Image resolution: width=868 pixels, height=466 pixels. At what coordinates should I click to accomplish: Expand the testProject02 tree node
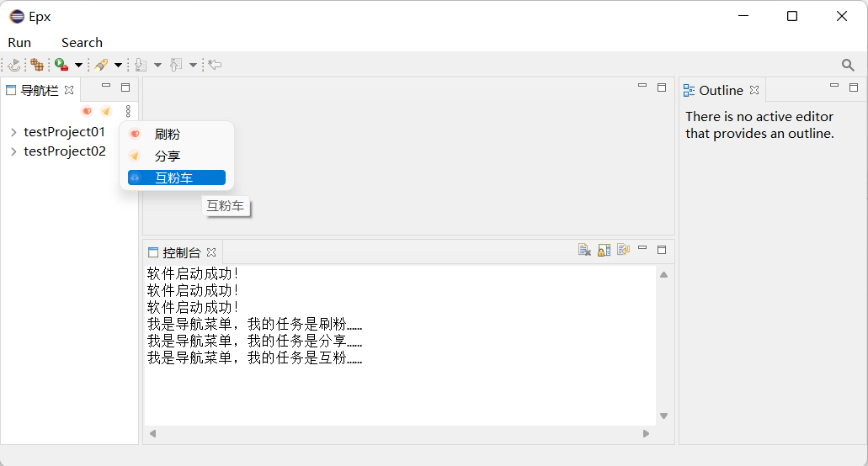point(13,151)
